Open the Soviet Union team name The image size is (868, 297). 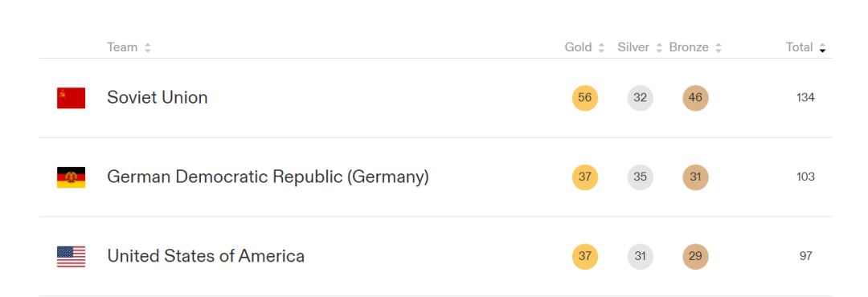[x=158, y=98]
